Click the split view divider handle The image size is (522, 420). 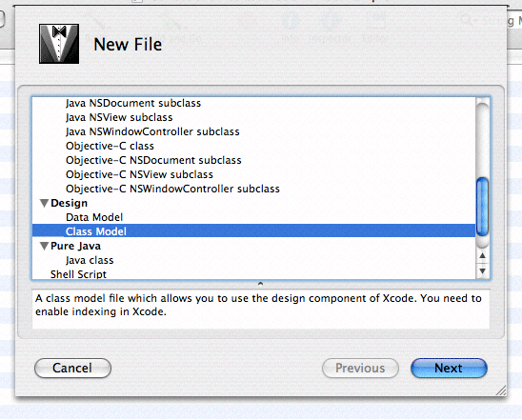click(x=260, y=284)
